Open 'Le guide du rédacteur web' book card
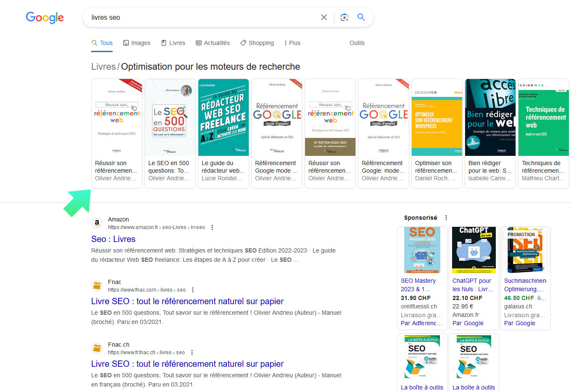This screenshot has width=571, height=392. (224, 134)
